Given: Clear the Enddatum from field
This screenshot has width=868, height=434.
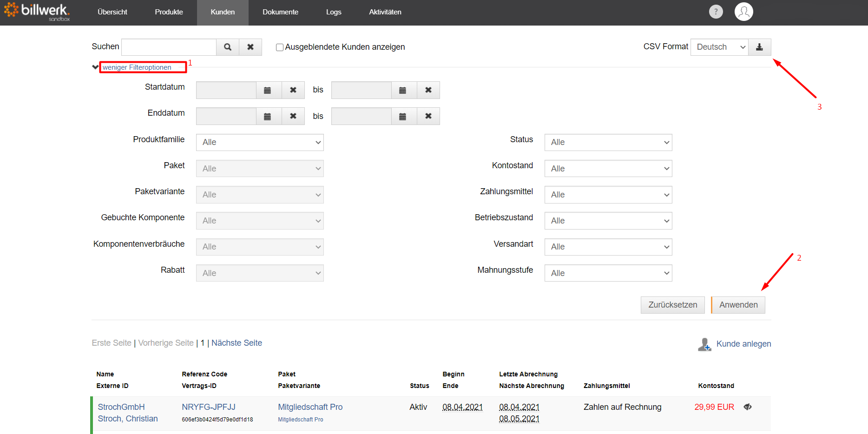Looking at the screenshot, I should tap(293, 116).
